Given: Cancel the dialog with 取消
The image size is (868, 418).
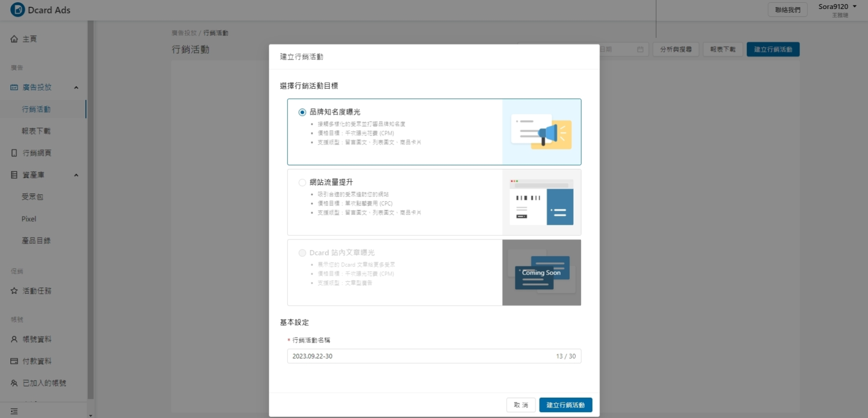Looking at the screenshot, I should point(521,405).
